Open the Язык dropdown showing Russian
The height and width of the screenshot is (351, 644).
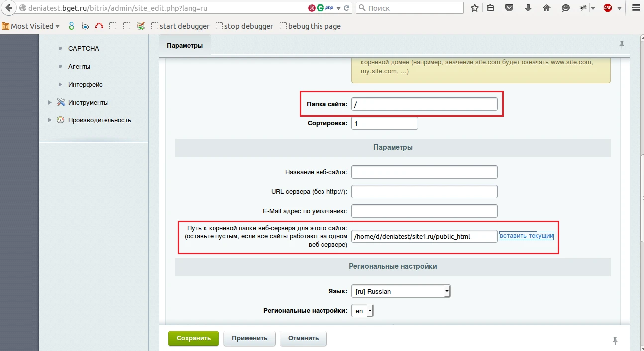point(401,291)
